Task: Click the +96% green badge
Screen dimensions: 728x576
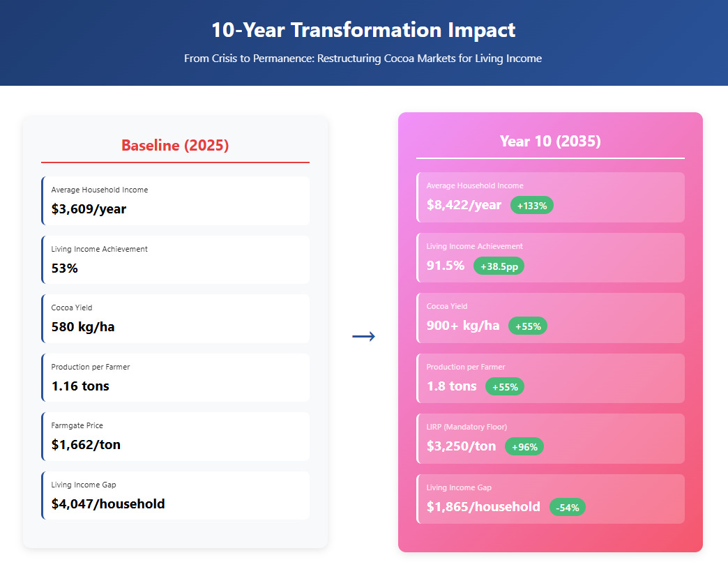Action: 524,447
